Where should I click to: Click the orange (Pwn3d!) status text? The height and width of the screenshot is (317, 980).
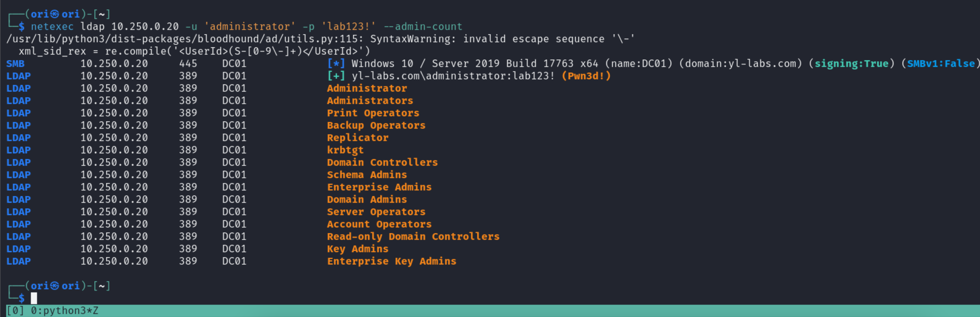[x=586, y=76]
